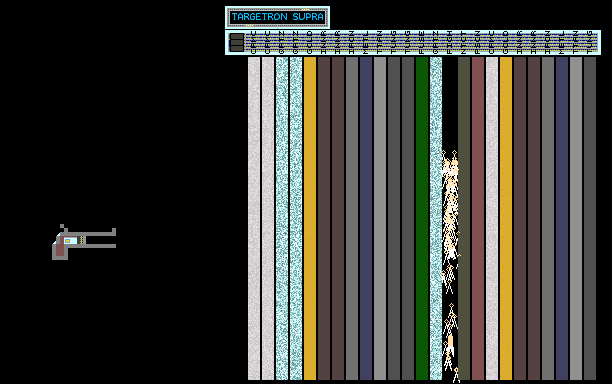Click the navy METL column nearest FUSE
The width and height of the screenshot is (612, 384).
(x=366, y=219)
